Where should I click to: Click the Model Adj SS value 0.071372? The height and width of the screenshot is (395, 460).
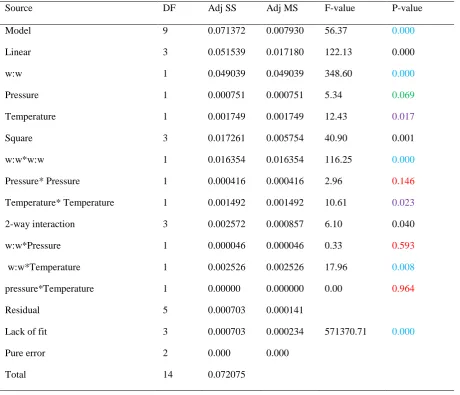click(x=226, y=31)
